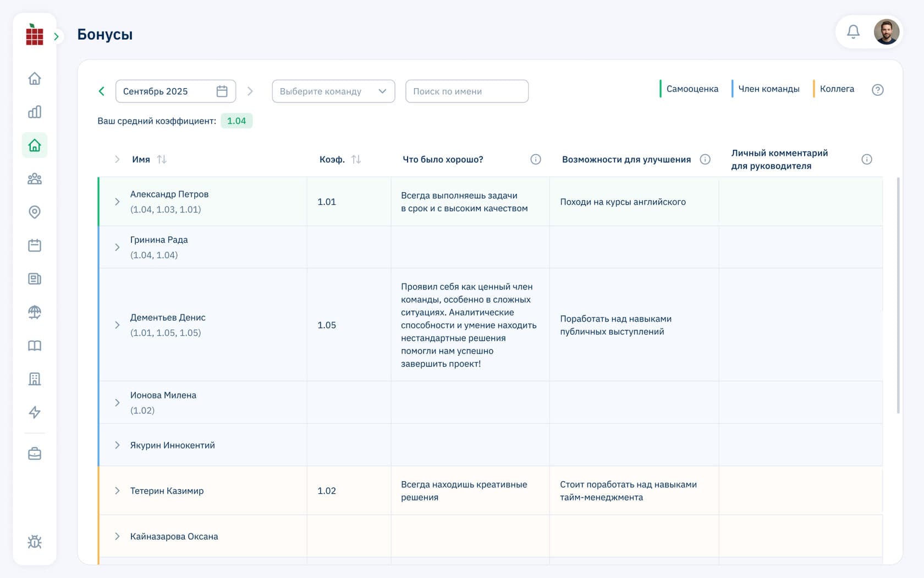Expand the sidebar with the green chevron
Viewport: 924px width, 578px height.
pos(56,36)
